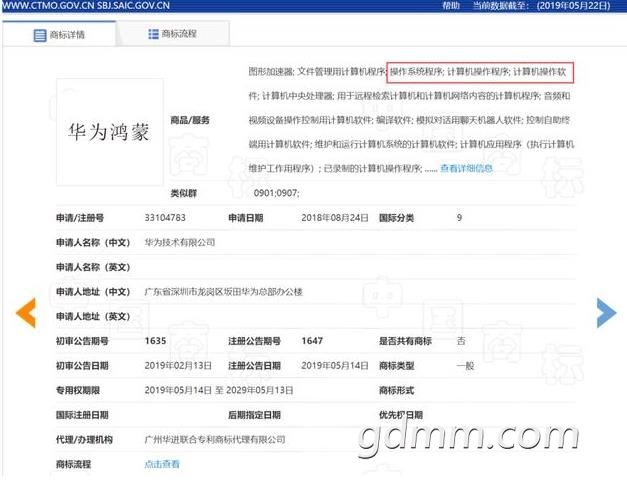Click the blue next arrow
The height and width of the screenshot is (498, 627).
point(606,313)
